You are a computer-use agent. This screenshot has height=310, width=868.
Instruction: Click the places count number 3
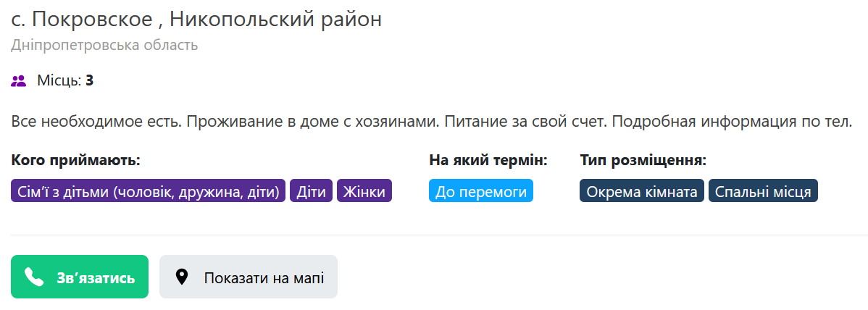click(x=89, y=81)
